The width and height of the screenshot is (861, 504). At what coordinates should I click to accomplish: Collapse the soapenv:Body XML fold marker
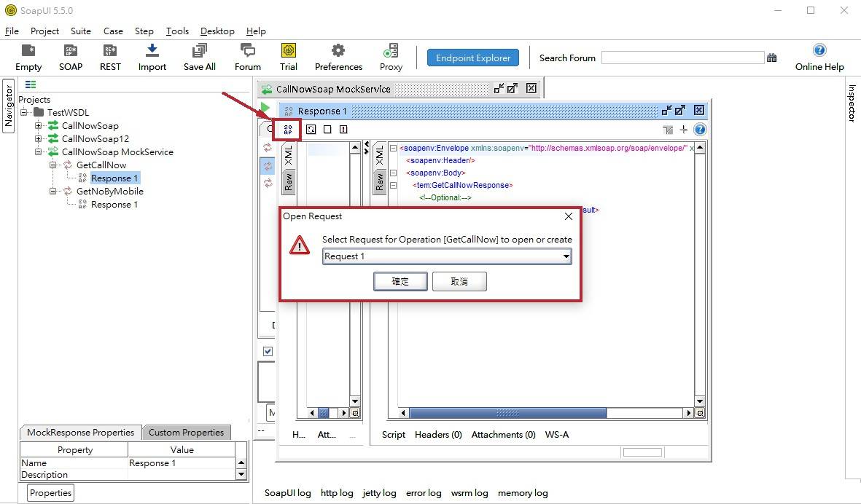click(x=393, y=173)
